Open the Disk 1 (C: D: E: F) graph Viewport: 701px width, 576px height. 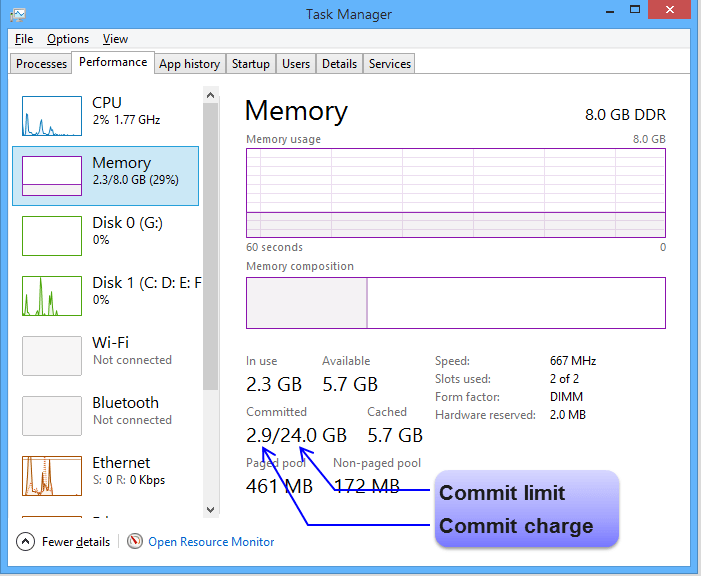52,296
